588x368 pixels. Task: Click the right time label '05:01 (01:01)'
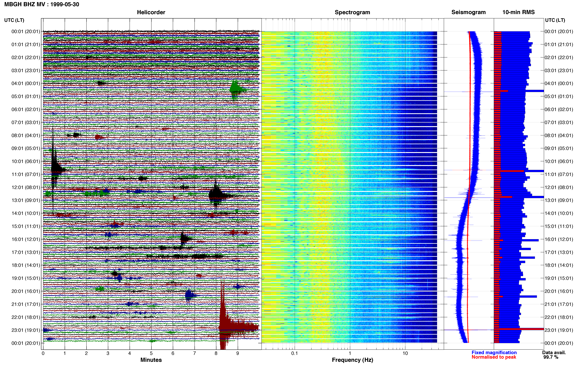[559, 96]
